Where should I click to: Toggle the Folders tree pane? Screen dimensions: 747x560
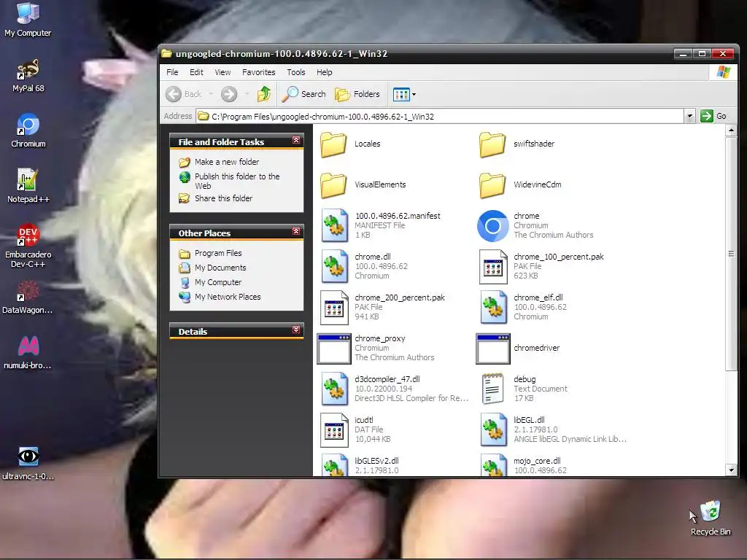pyautogui.click(x=357, y=94)
